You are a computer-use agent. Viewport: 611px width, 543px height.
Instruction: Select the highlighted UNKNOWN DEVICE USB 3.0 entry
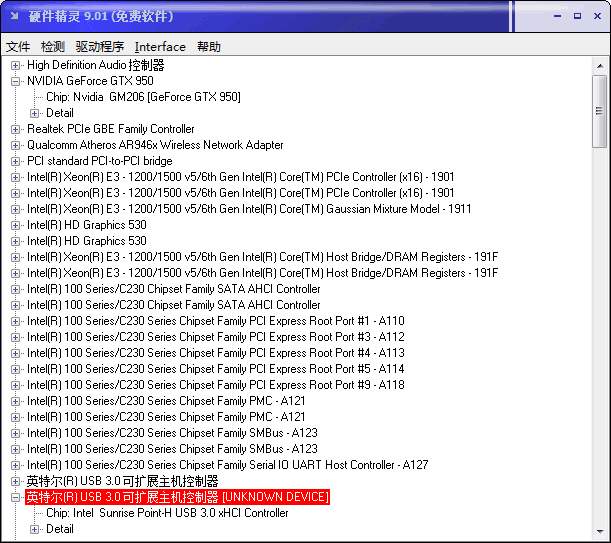click(177, 497)
